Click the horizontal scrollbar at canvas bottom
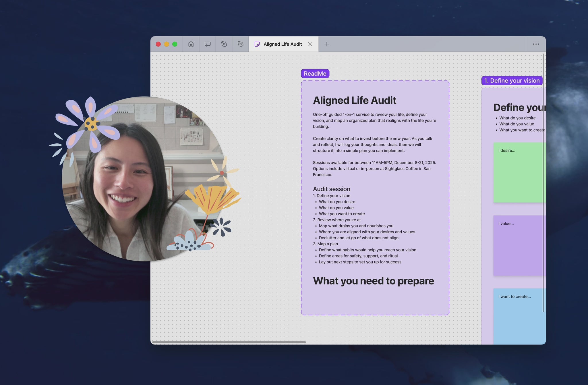 (229, 342)
